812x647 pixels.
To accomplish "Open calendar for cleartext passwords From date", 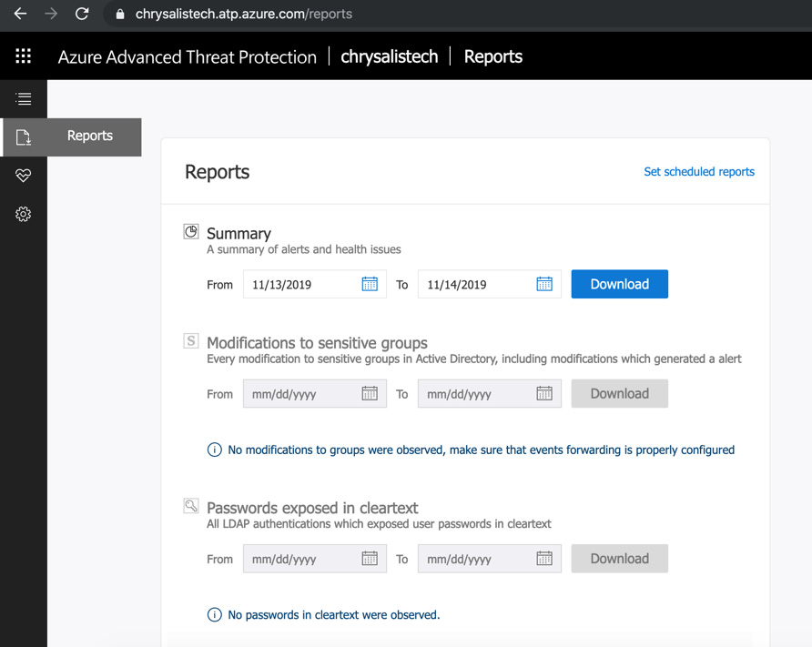I will pyautogui.click(x=370, y=559).
